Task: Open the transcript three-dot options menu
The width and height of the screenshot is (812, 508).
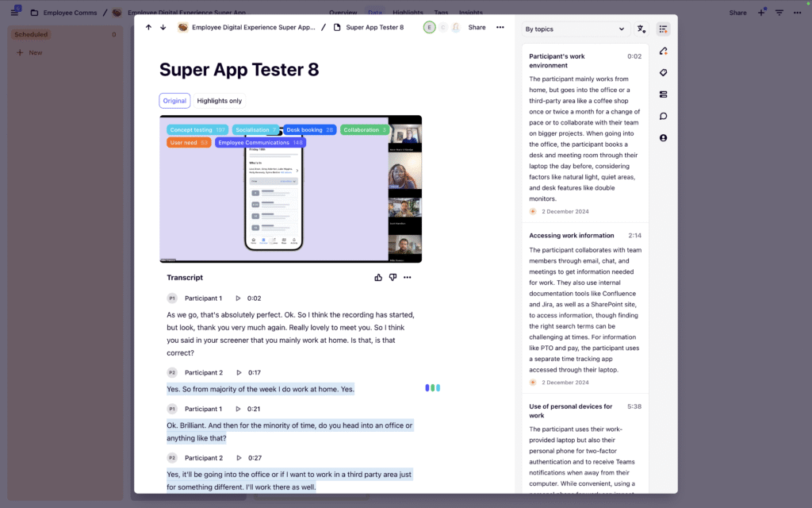Action: (408, 278)
